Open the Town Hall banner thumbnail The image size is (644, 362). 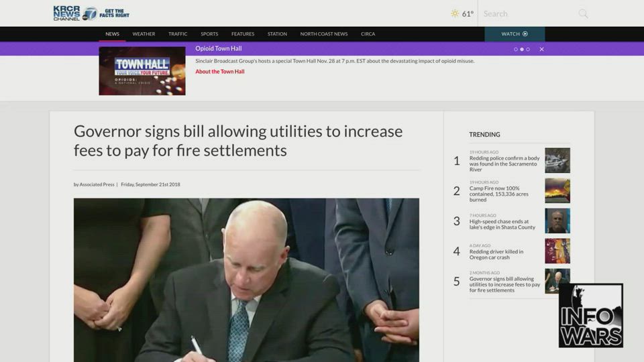pos(142,71)
